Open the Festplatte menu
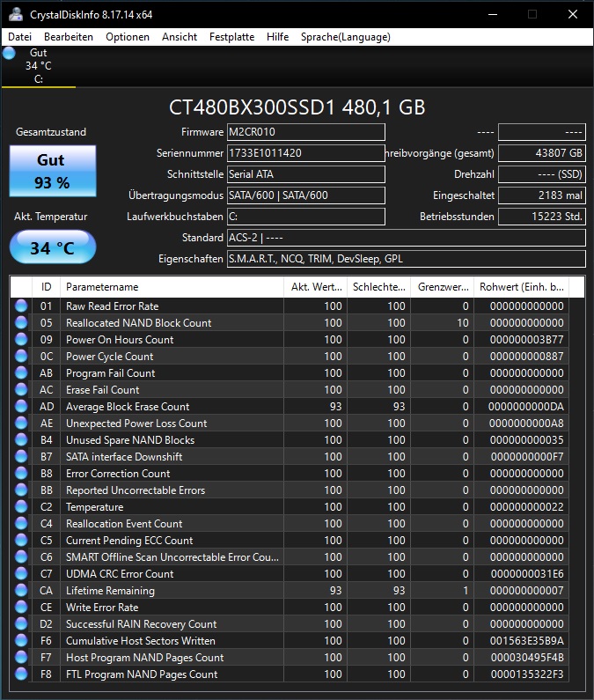 [x=231, y=37]
